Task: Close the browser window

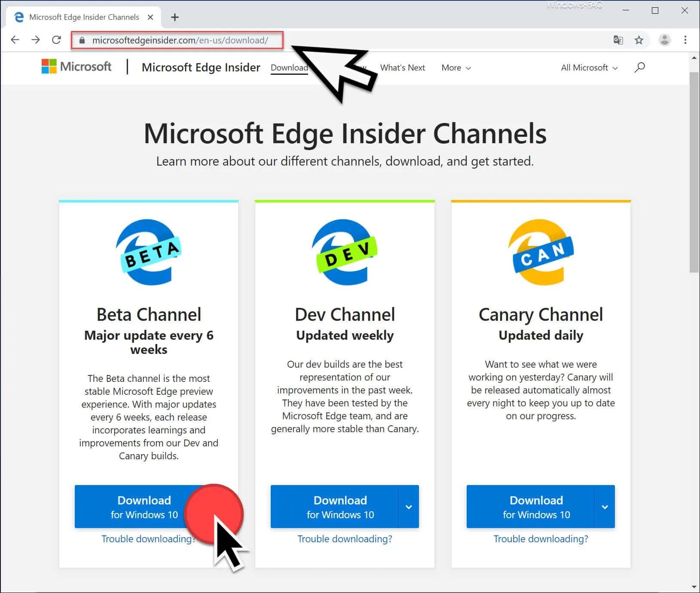Action: click(685, 10)
